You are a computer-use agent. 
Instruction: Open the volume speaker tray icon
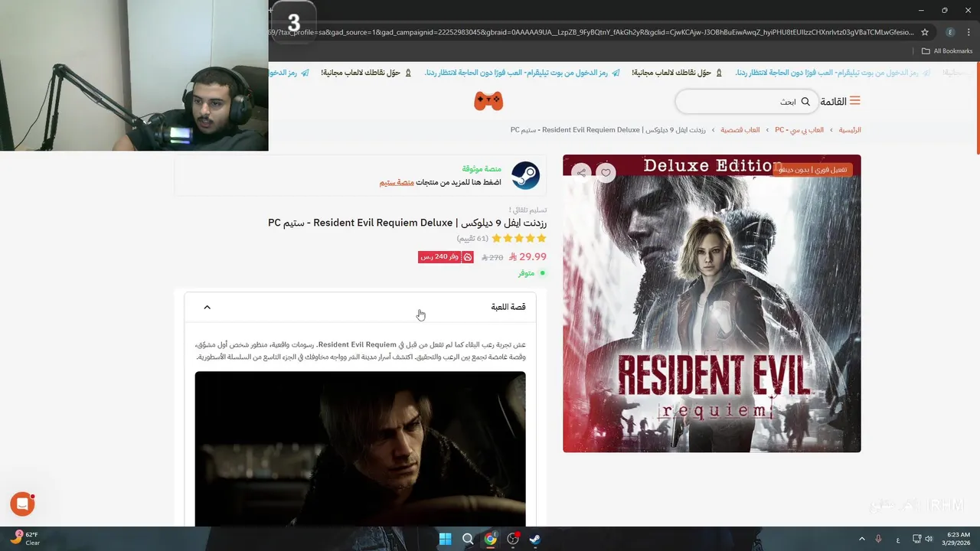(929, 539)
